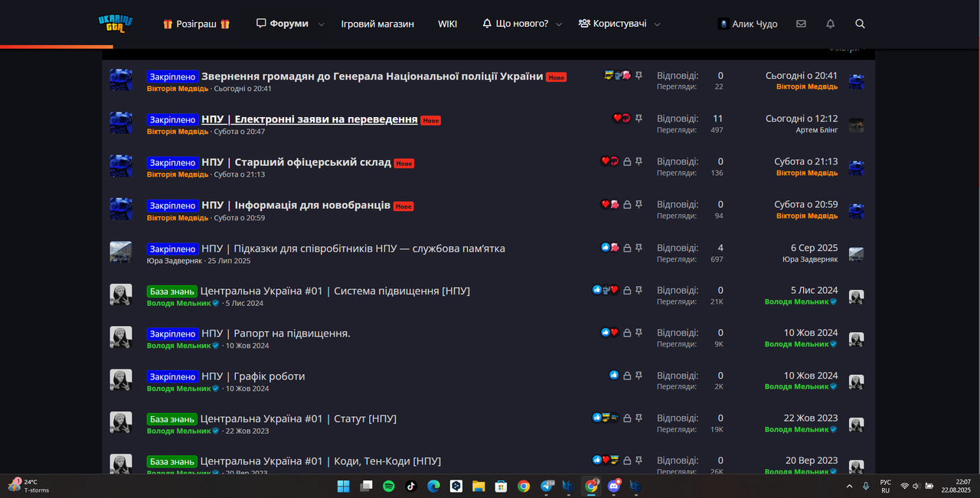Click the search magnifier icon
The width and height of the screenshot is (980, 498).
(x=860, y=24)
